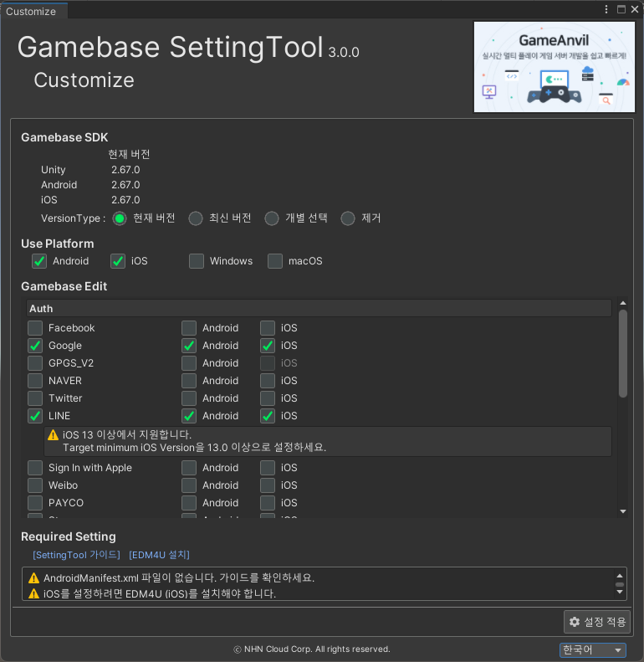The image size is (644, 662).
Task: Select the 개별 선택 version type radio
Action: pos(272,218)
